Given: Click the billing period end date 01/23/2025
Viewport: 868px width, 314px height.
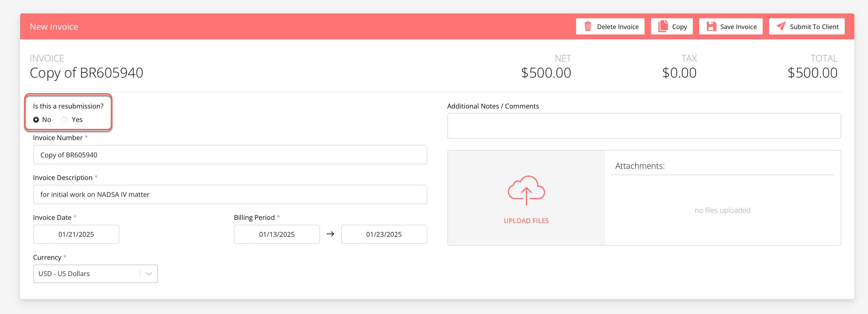Looking at the screenshot, I should (x=384, y=234).
